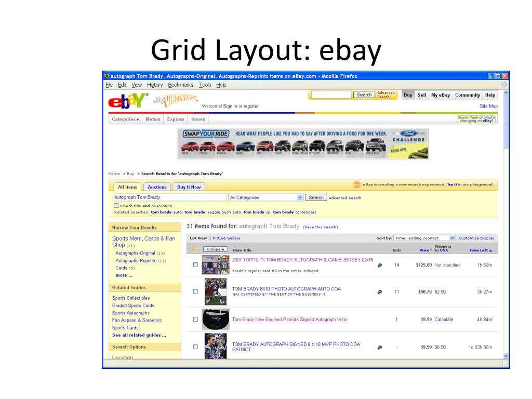Click the Compare button
The width and height of the screenshot is (532, 399).
click(x=216, y=249)
